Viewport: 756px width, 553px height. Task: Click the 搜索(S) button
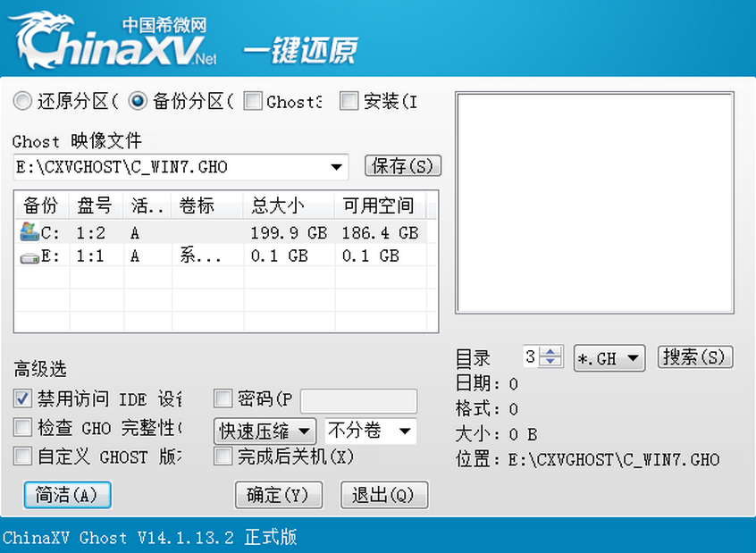(x=695, y=357)
